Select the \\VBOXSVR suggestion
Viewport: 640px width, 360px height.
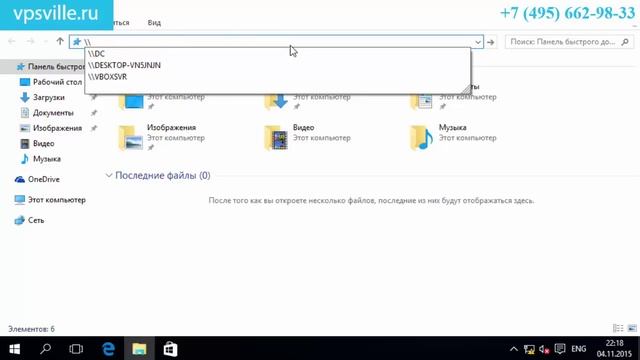pyautogui.click(x=278, y=77)
